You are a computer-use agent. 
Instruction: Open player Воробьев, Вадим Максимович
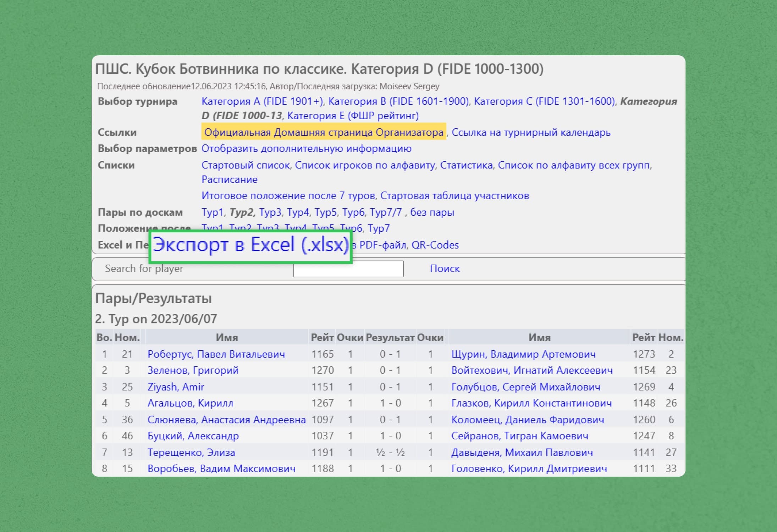pos(221,469)
